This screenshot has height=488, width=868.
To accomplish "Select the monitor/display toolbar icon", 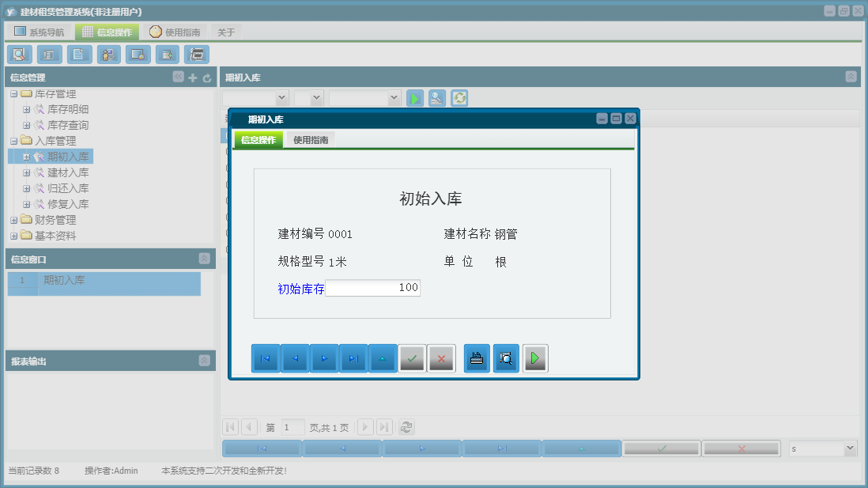I will (138, 54).
